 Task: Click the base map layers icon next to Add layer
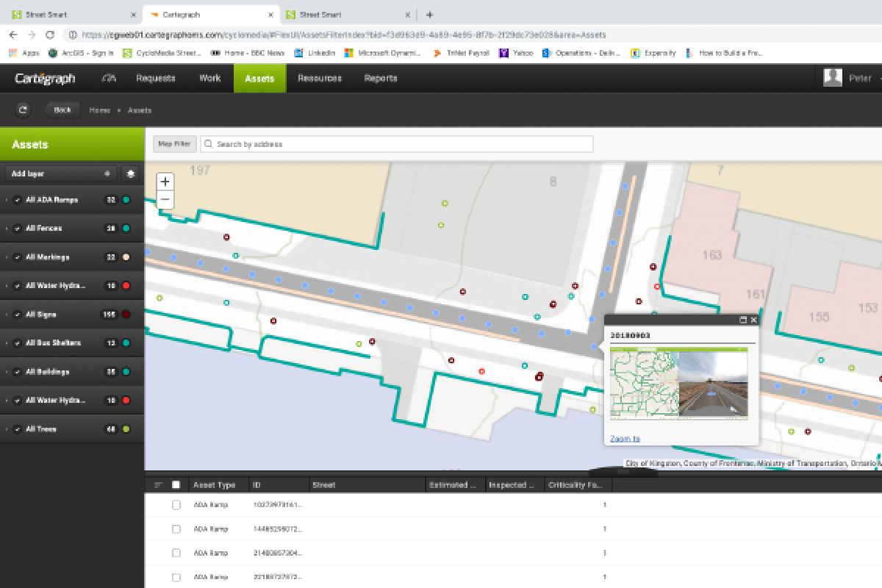point(131,174)
